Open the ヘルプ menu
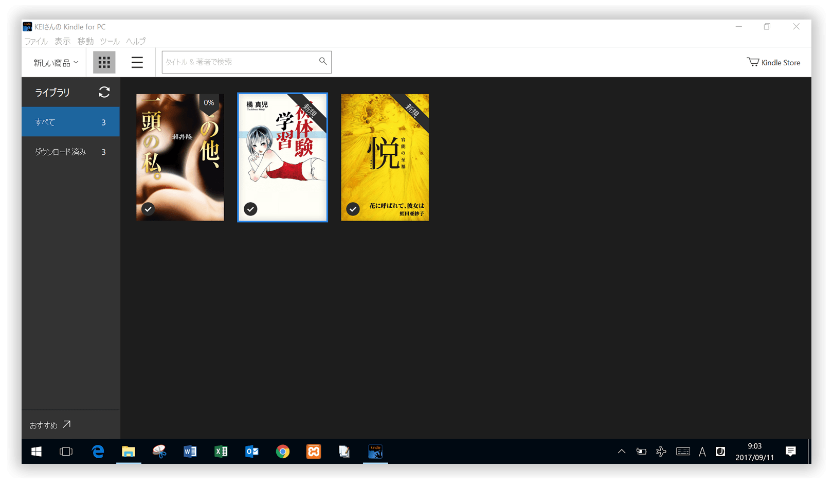The image size is (833, 504). coord(136,41)
